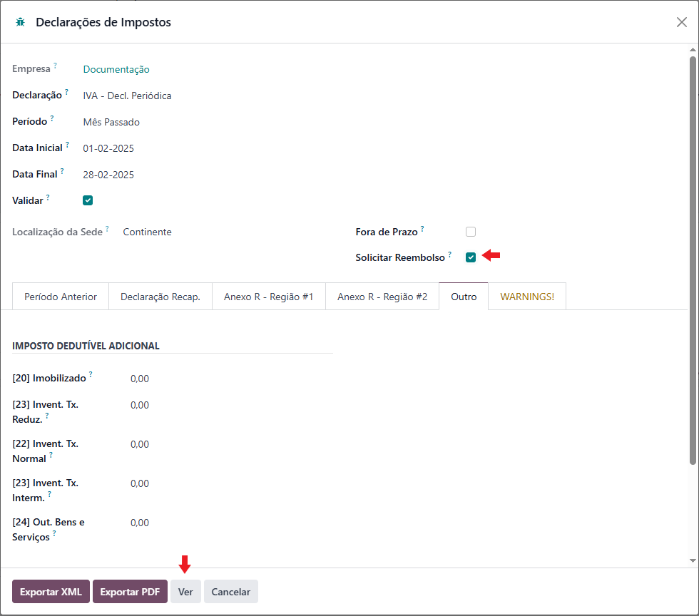699x616 pixels.
Task: Click help icon next to Localização da Sede
Action: click(107, 228)
